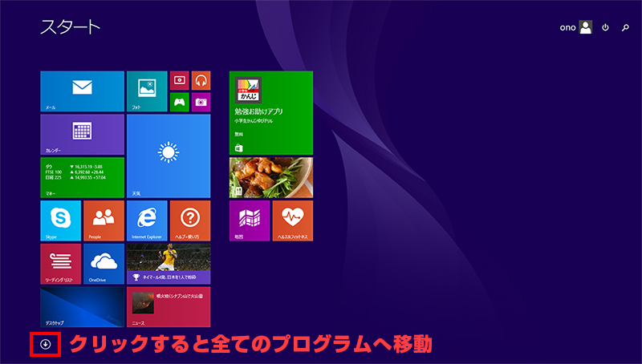642x364 pixels.
Task: Open the Weather sun tile
Action: (x=169, y=156)
